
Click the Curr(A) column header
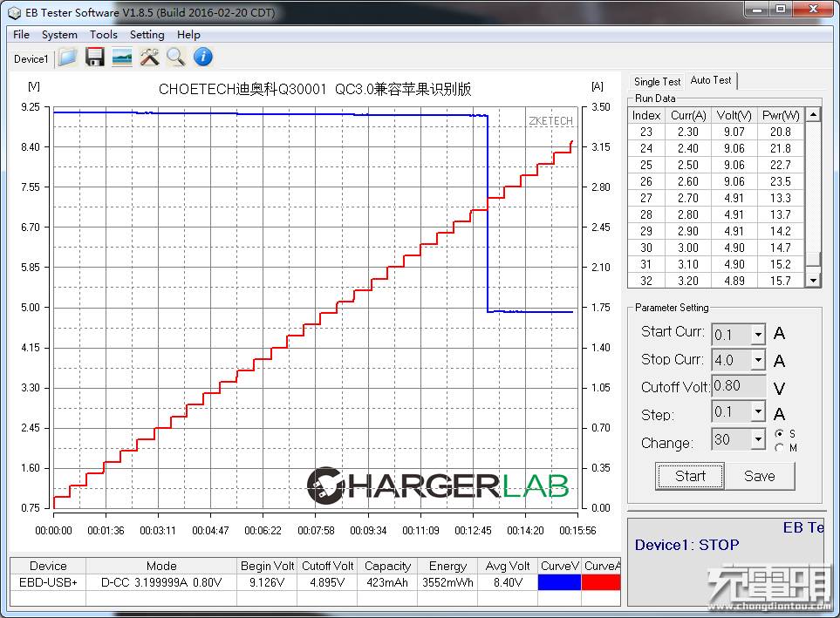coord(688,115)
